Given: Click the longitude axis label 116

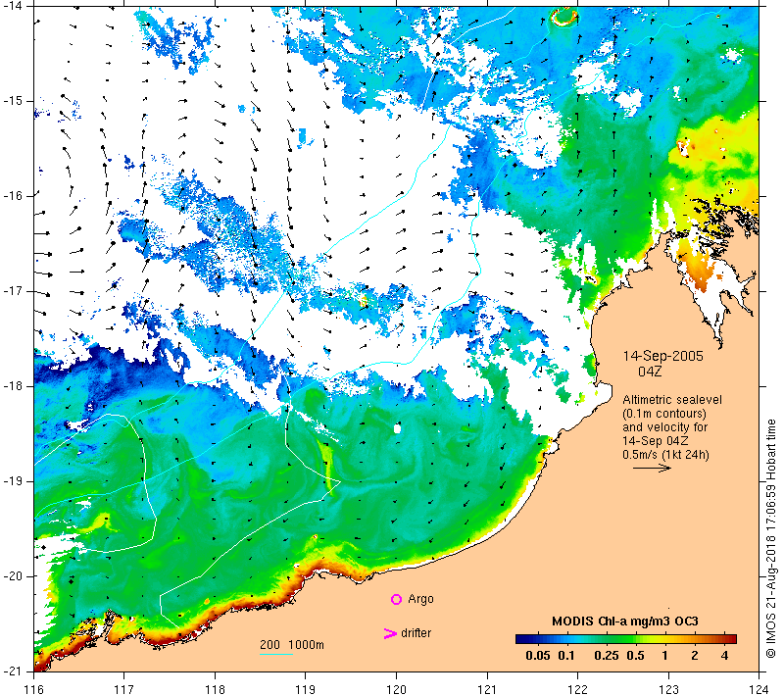Looking at the screenshot, I should (33, 689).
